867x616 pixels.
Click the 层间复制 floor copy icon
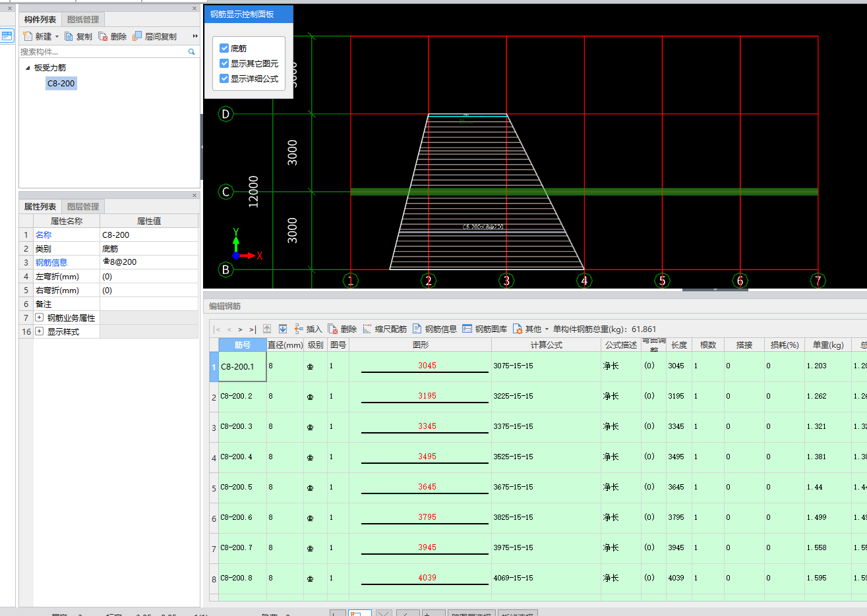pyautogui.click(x=137, y=36)
